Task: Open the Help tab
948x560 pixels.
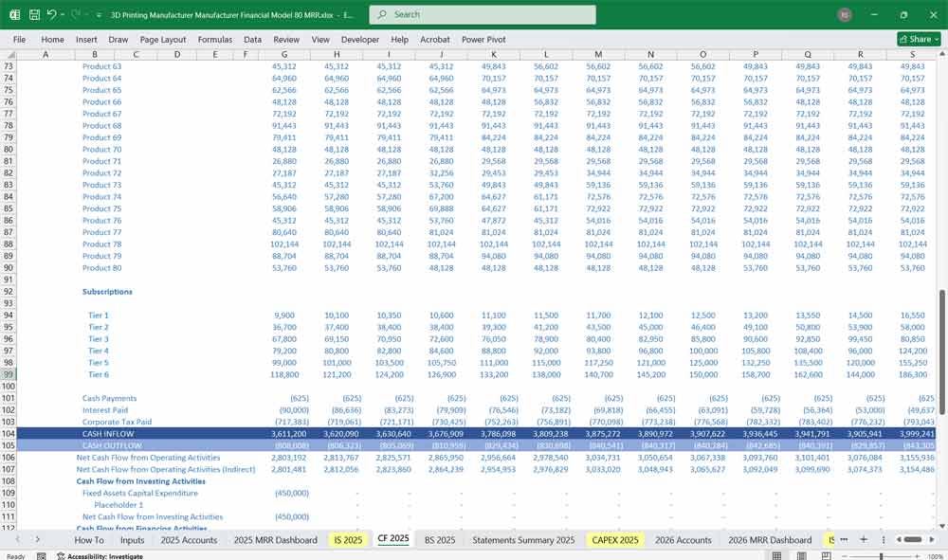Action: pos(399,39)
